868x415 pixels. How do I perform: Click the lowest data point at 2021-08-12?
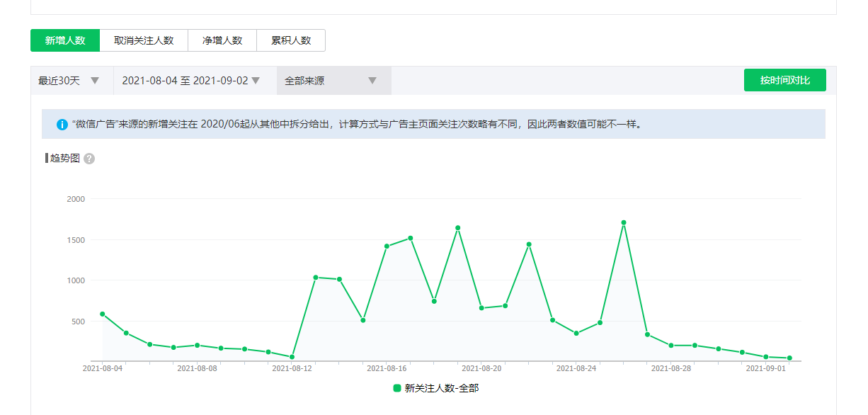[x=292, y=357]
